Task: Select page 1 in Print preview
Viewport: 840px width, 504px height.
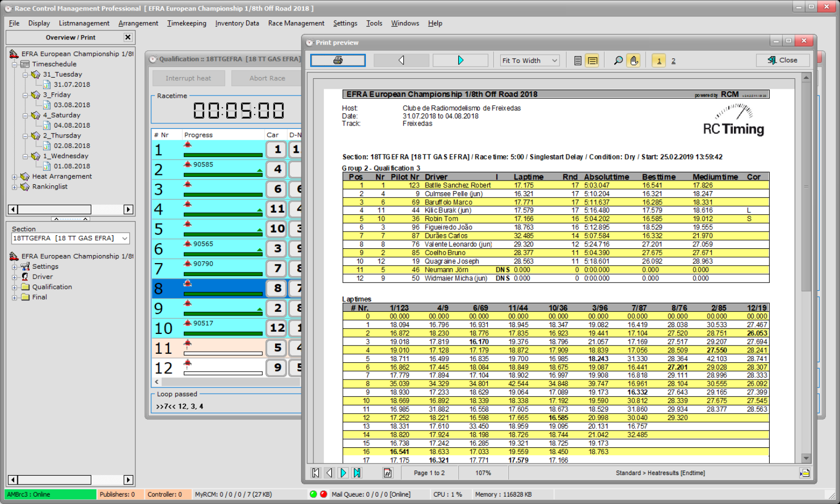Action: (x=659, y=60)
